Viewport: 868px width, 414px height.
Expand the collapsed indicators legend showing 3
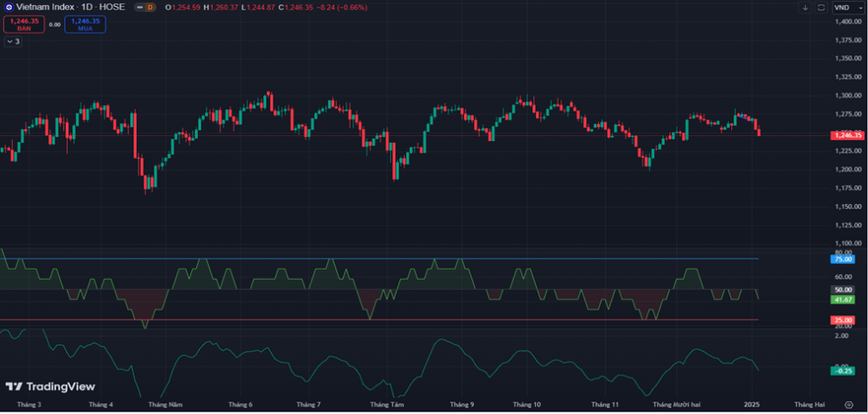click(x=12, y=41)
